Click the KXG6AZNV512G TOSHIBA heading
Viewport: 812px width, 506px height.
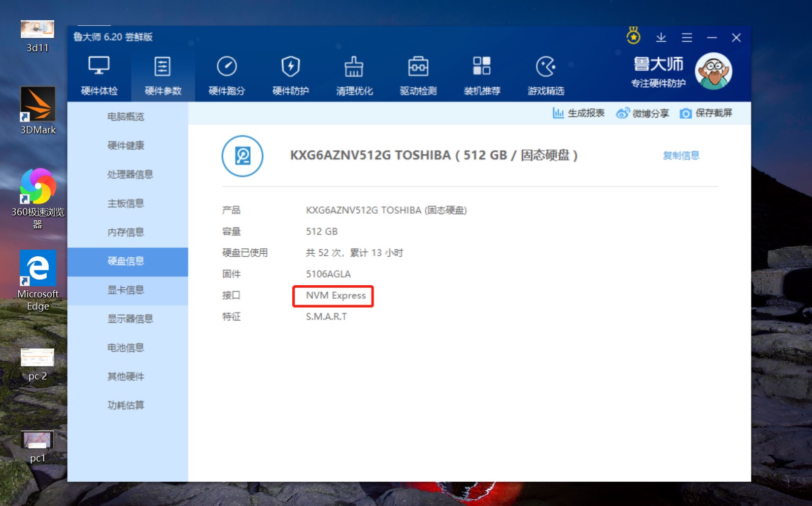(434, 155)
